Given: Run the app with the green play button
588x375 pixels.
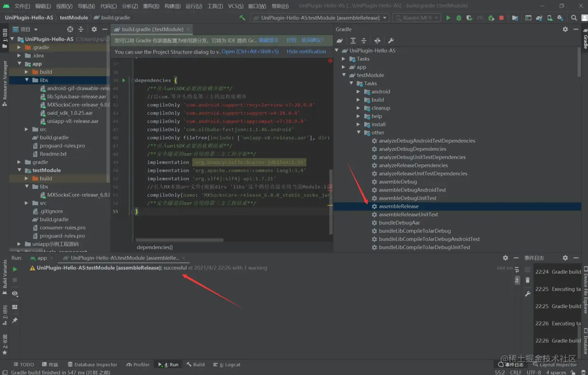Looking at the screenshot, I should tap(448, 18).
